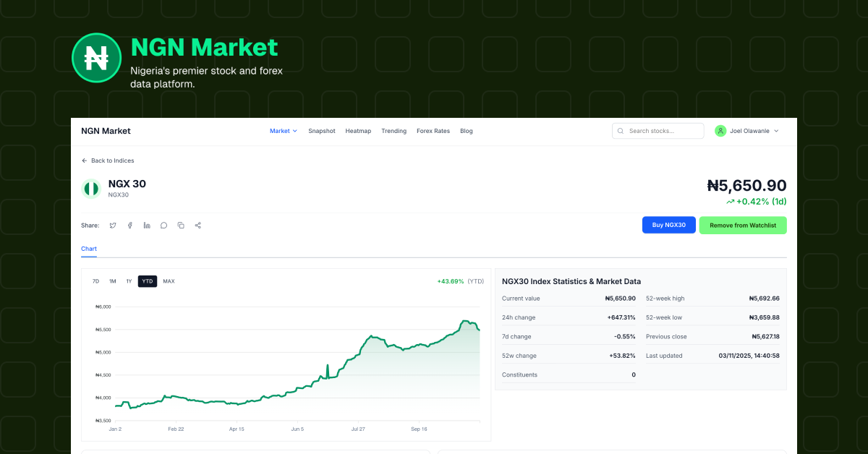Set chart range to MAX
This screenshot has height=454, width=868.
click(169, 281)
